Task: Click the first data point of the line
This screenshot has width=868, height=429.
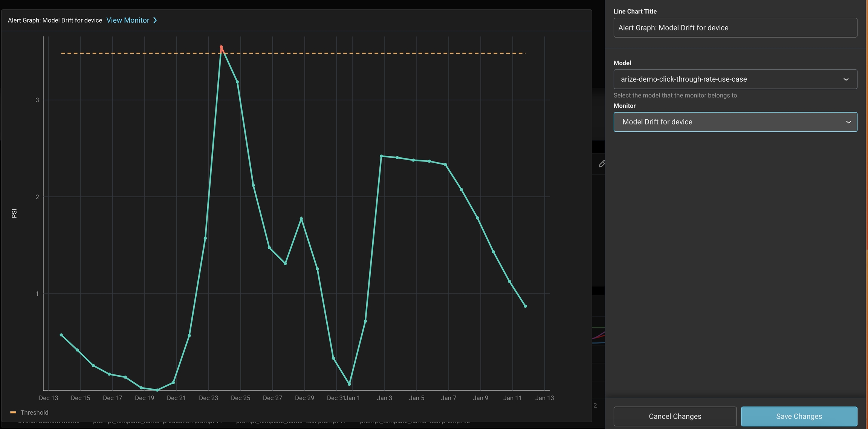Action: coord(61,335)
